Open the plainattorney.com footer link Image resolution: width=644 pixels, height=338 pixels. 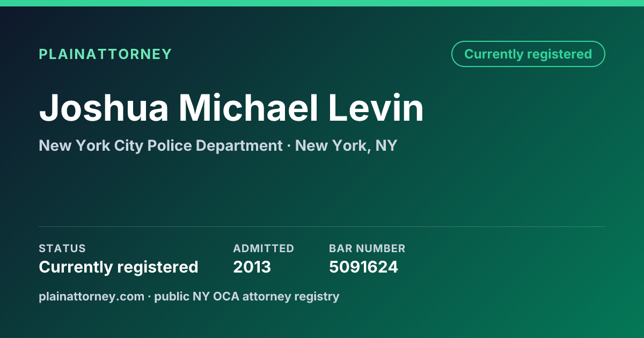pos(92,296)
